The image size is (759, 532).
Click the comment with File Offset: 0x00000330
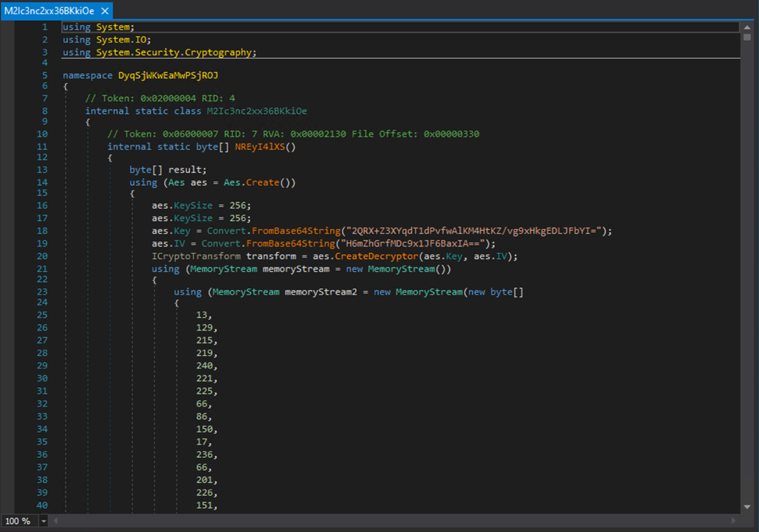[x=294, y=134]
